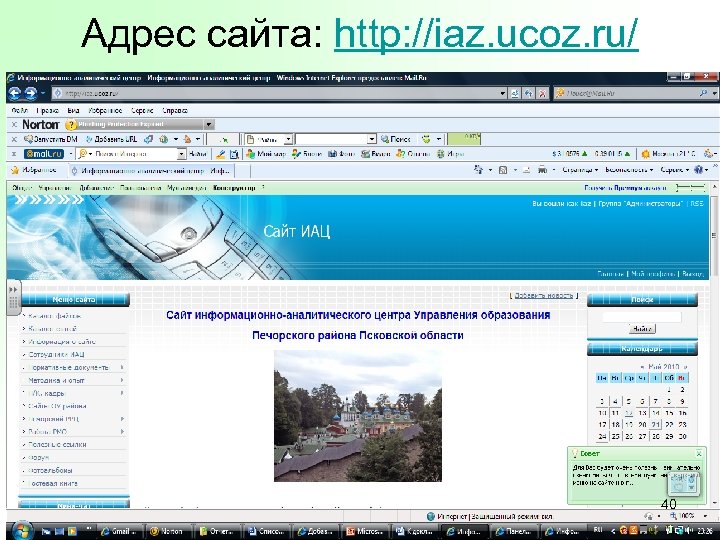Screen dimensions: 720x540
Task: Open the Norton taskbar button
Action: (x=168, y=531)
